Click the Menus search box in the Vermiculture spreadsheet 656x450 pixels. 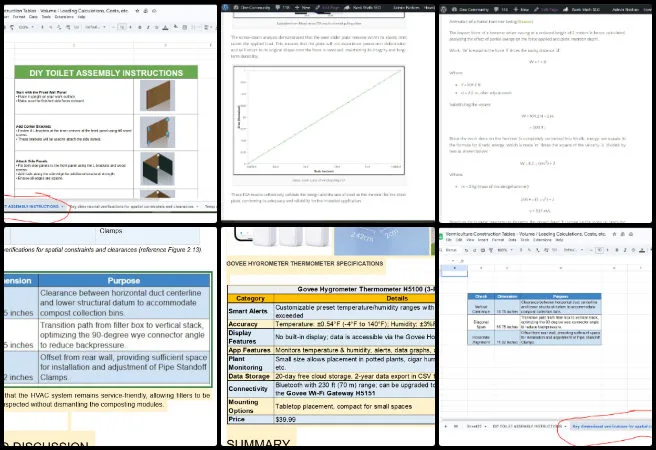(x=451, y=250)
